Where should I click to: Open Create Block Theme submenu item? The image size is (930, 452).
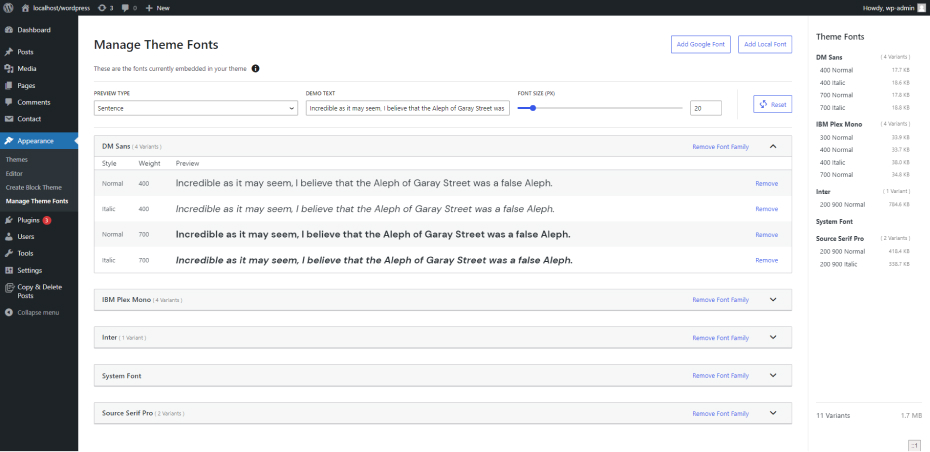[33, 187]
